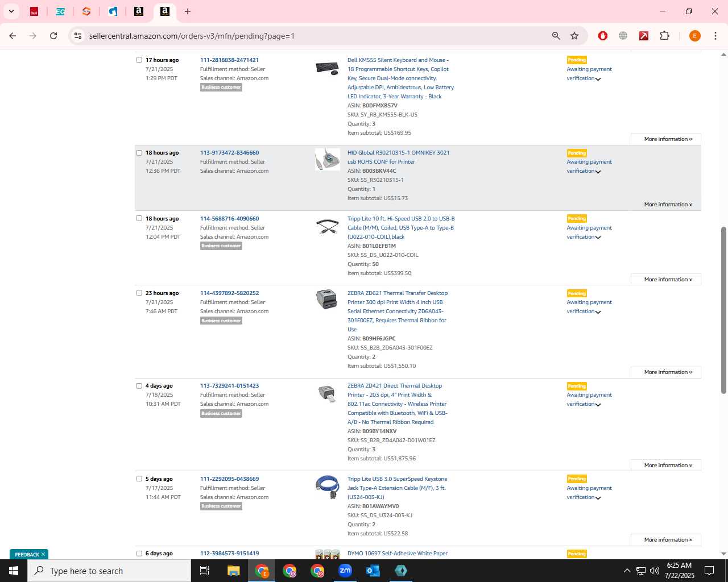The width and height of the screenshot is (728, 582).
Task: Bookmark this page with the star icon
Action: pos(574,36)
